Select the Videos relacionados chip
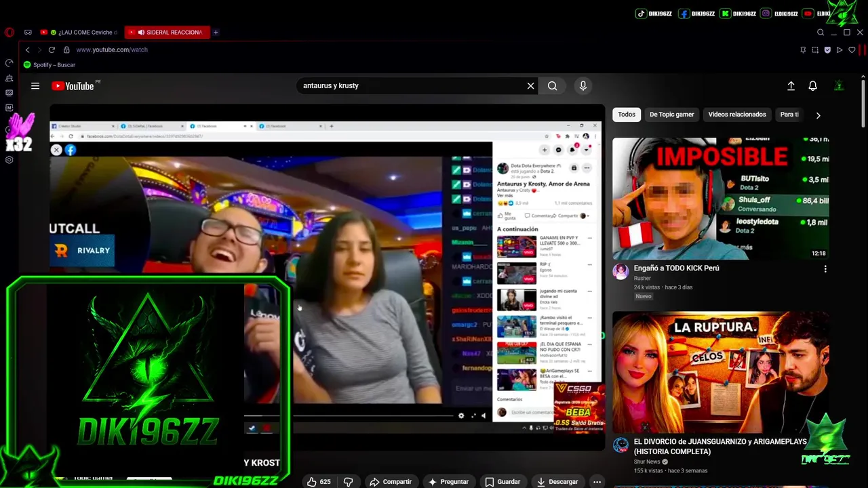 pyautogui.click(x=737, y=115)
